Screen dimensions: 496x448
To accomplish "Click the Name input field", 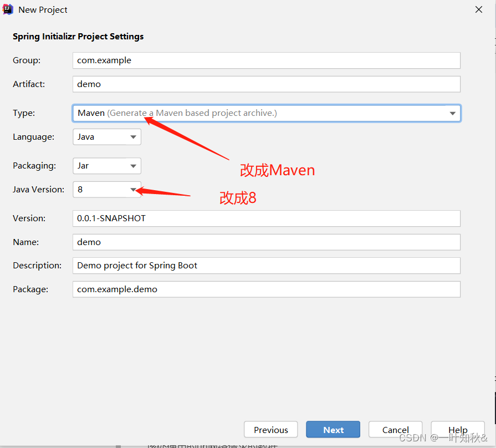I will (x=267, y=242).
